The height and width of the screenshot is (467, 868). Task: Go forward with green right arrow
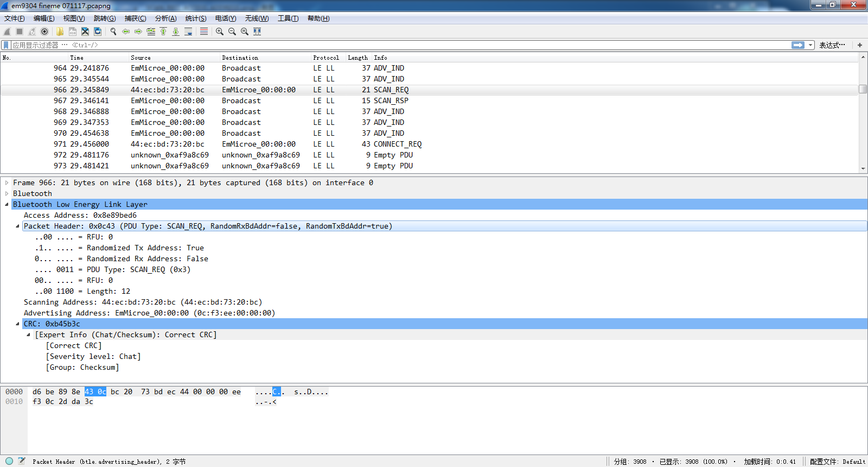pos(138,31)
